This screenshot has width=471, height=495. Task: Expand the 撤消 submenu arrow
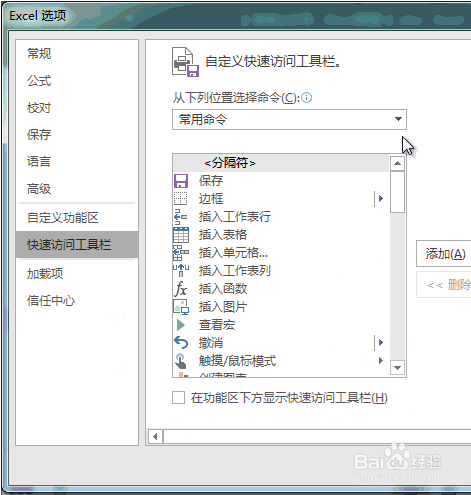coord(381,342)
